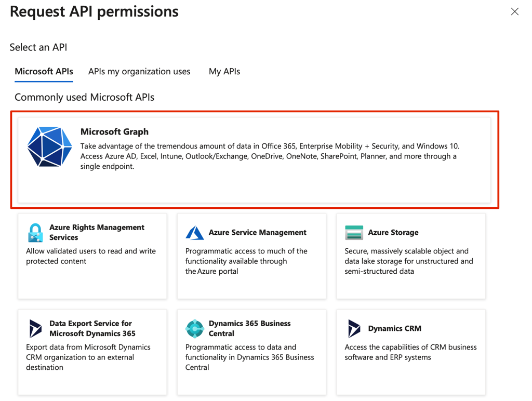Close the Request API permissions panel
Image resolution: width=532 pixels, height=401 pixels.
pos(515,11)
